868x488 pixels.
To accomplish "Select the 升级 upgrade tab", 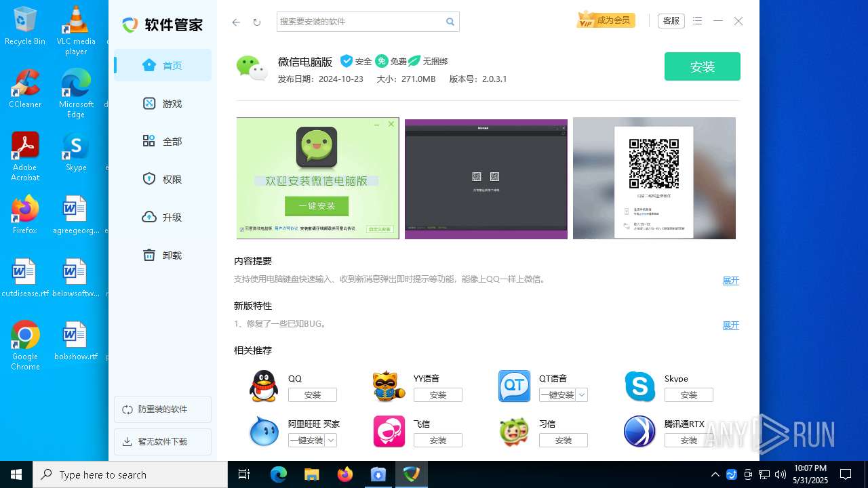I will click(x=163, y=217).
